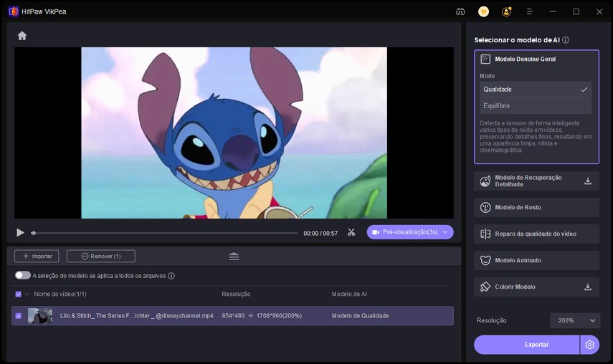Click the Colorir Modelo paint icon
Screen dimensions: 613x364
[x=485, y=287]
